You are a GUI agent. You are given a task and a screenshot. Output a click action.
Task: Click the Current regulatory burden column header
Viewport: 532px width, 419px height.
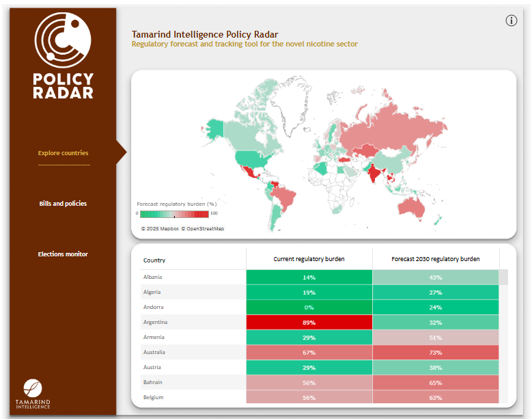[309, 260]
